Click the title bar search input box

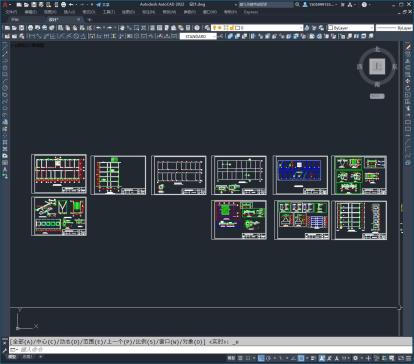266,5
